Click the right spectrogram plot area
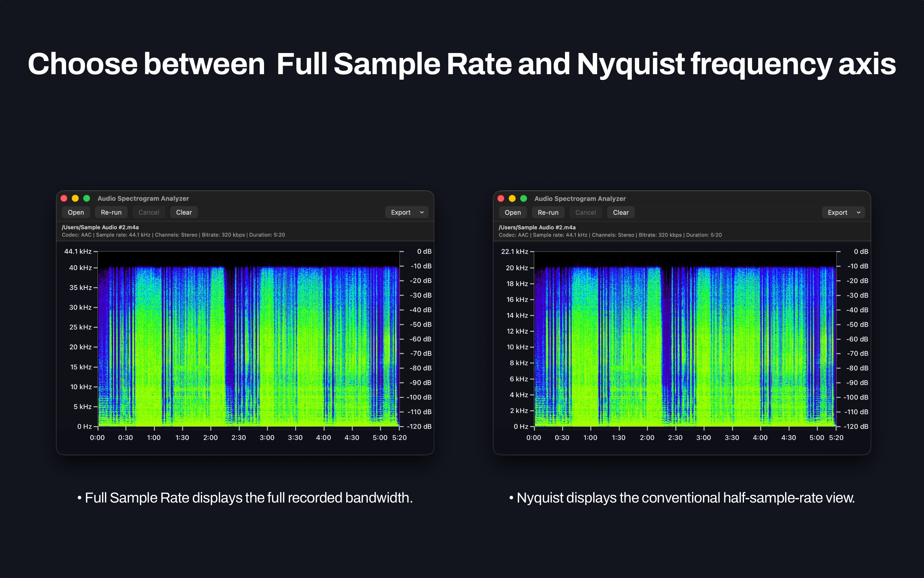 pyautogui.click(x=685, y=339)
